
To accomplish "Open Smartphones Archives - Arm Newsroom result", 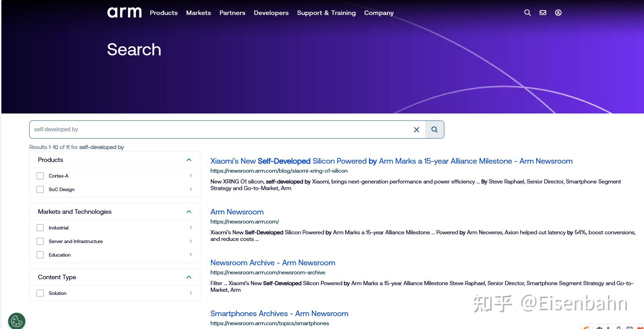I will 279,314.
